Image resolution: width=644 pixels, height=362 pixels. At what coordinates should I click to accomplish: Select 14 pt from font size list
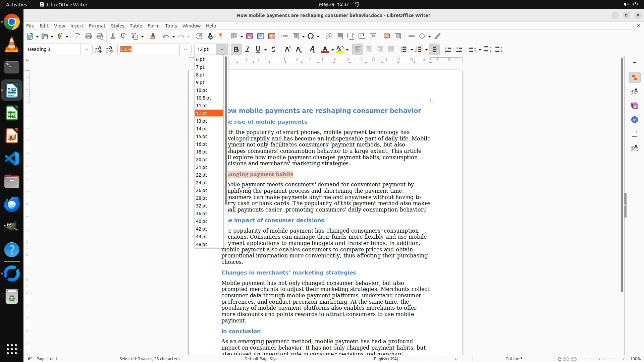tap(202, 129)
